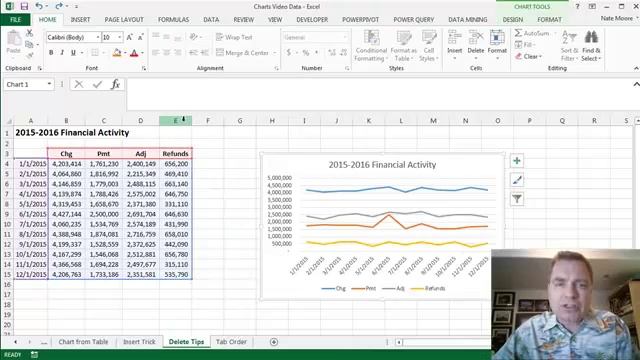Image resolution: width=640 pixels, height=360 pixels.
Task: Open Excel Help question mark
Action: coord(577,7)
